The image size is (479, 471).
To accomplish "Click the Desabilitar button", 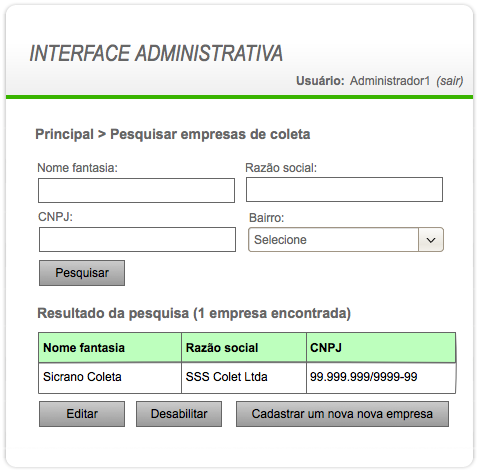I will click(x=179, y=414).
